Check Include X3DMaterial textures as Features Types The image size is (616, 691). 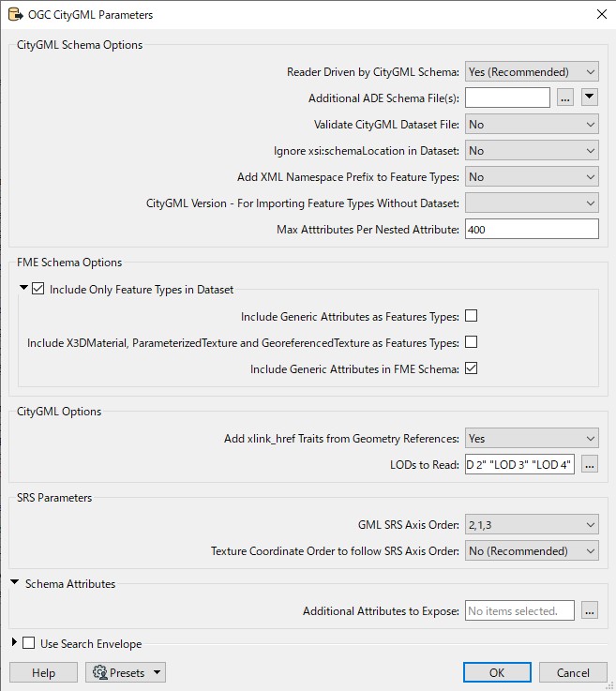pyautogui.click(x=471, y=342)
